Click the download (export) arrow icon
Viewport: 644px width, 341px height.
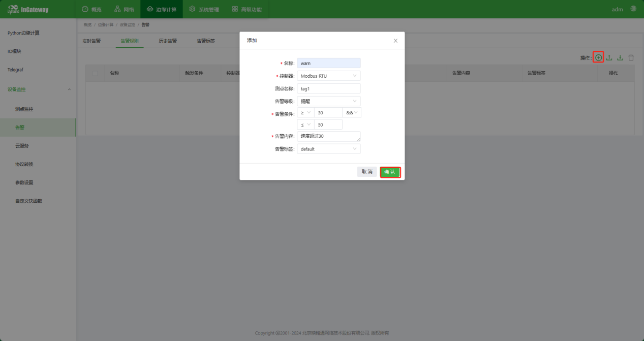tap(620, 58)
